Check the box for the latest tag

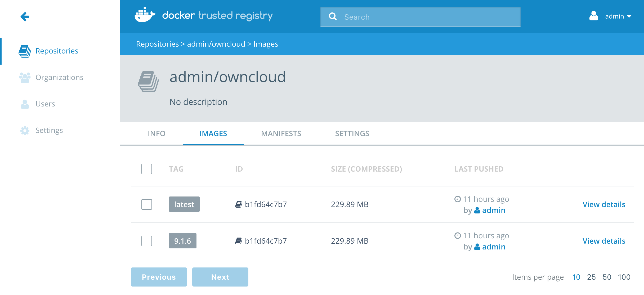[x=146, y=204]
